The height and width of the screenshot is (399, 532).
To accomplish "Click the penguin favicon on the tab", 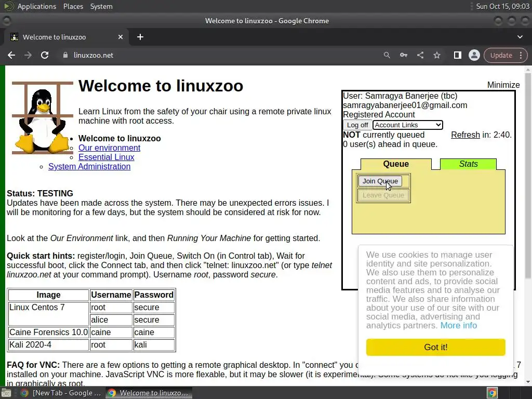I will coord(14,37).
